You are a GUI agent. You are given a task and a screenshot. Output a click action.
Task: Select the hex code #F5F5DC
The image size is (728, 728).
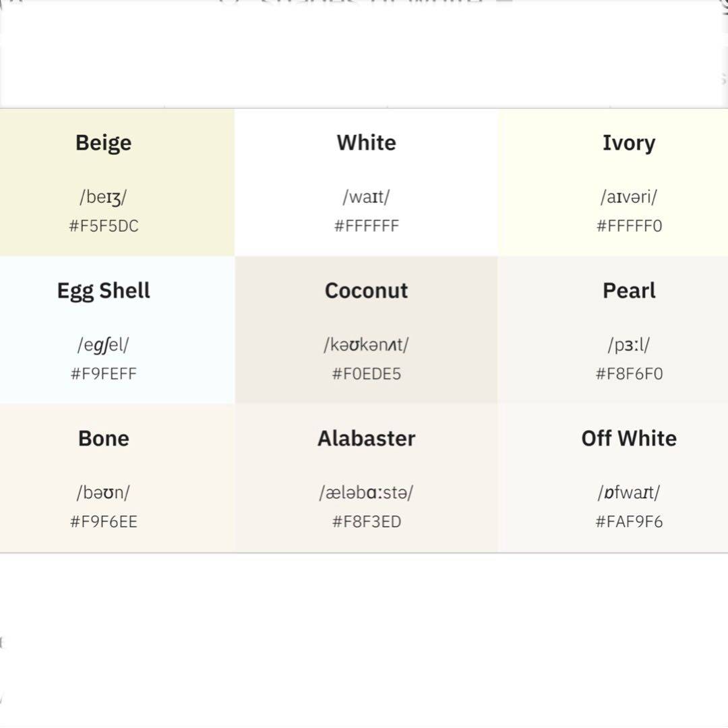point(104,226)
